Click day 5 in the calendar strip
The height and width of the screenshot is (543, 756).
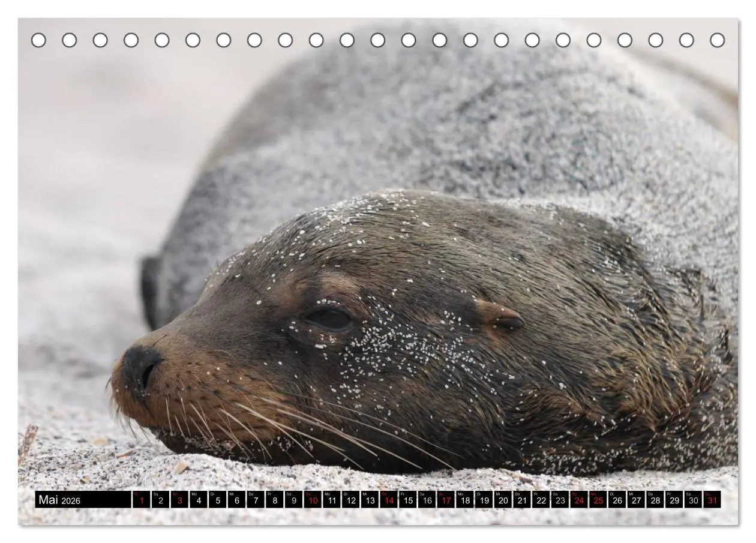pos(218,499)
